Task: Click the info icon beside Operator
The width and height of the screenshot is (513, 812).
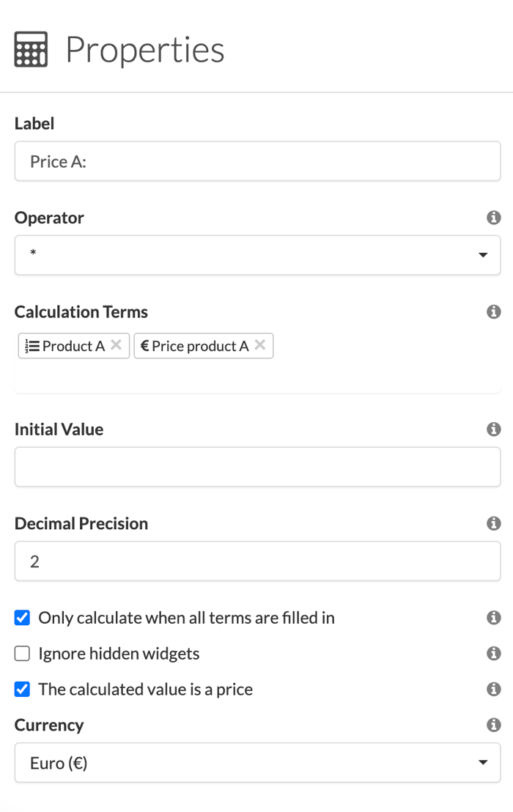Action: pos(494,218)
